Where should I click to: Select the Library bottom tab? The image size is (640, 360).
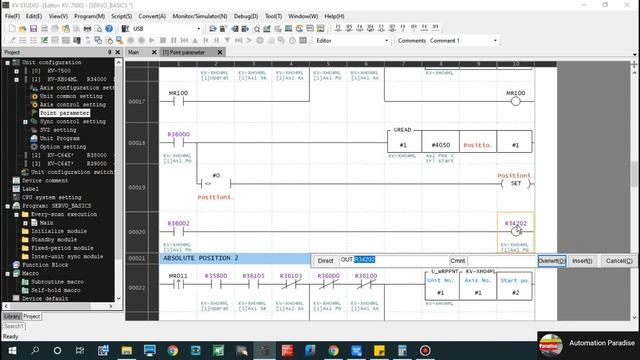pyautogui.click(x=11, y=316)
